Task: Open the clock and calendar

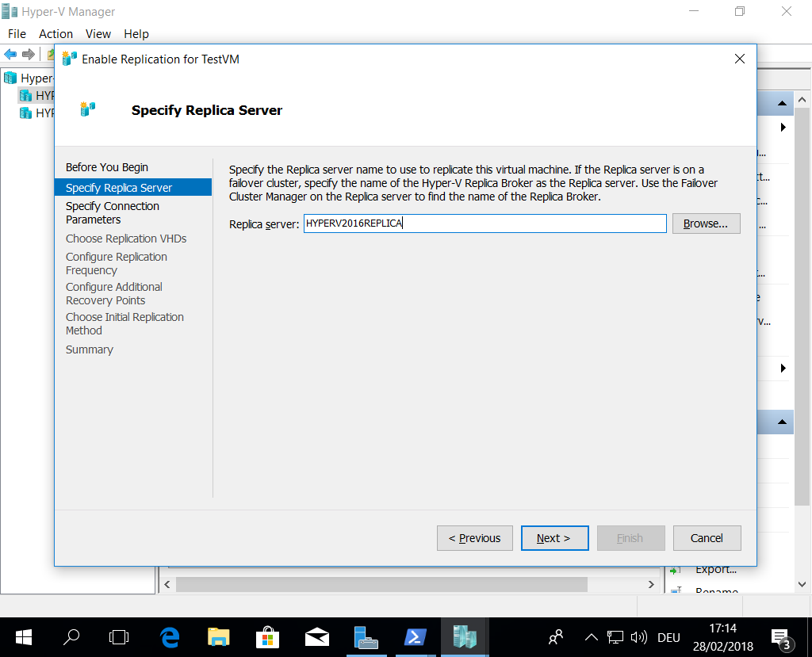Action: [723, 637]
